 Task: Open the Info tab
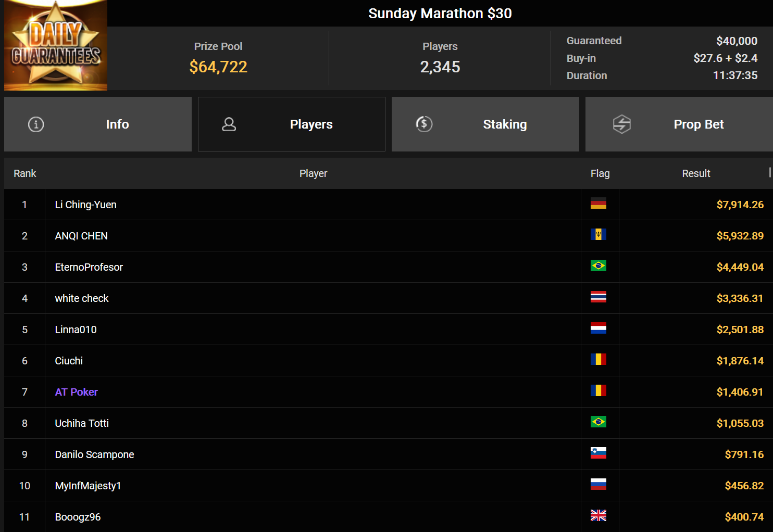pyautogui.click(x=98, y=124)
